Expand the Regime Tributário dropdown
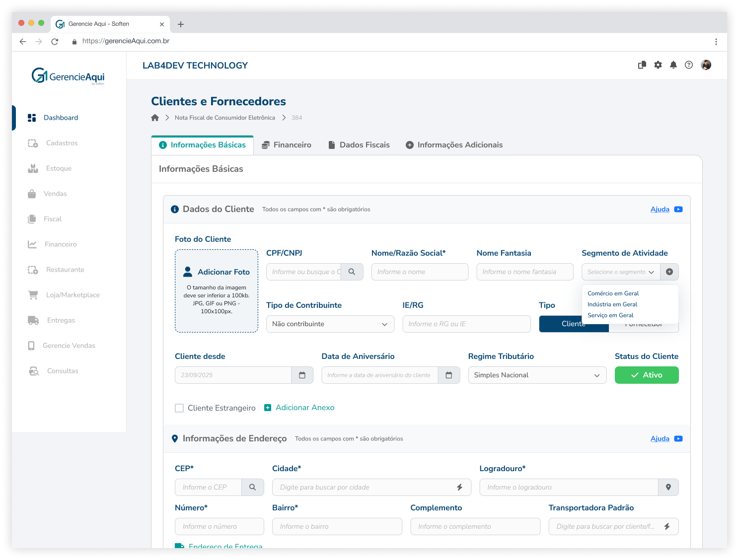This screenshot has height=560, width=739. pos(537,375)
